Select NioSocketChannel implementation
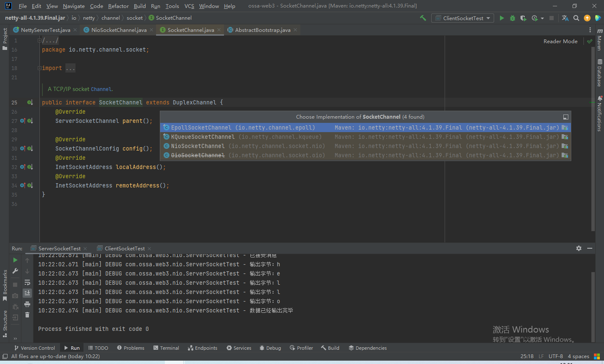Screen dimensions: 604x364 (x=365, y=146)
